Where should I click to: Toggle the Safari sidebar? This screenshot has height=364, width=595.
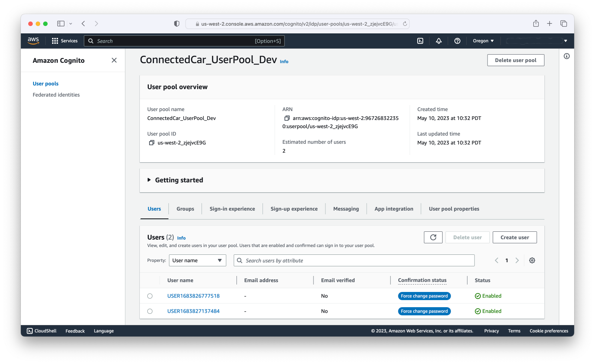point(61,23)
